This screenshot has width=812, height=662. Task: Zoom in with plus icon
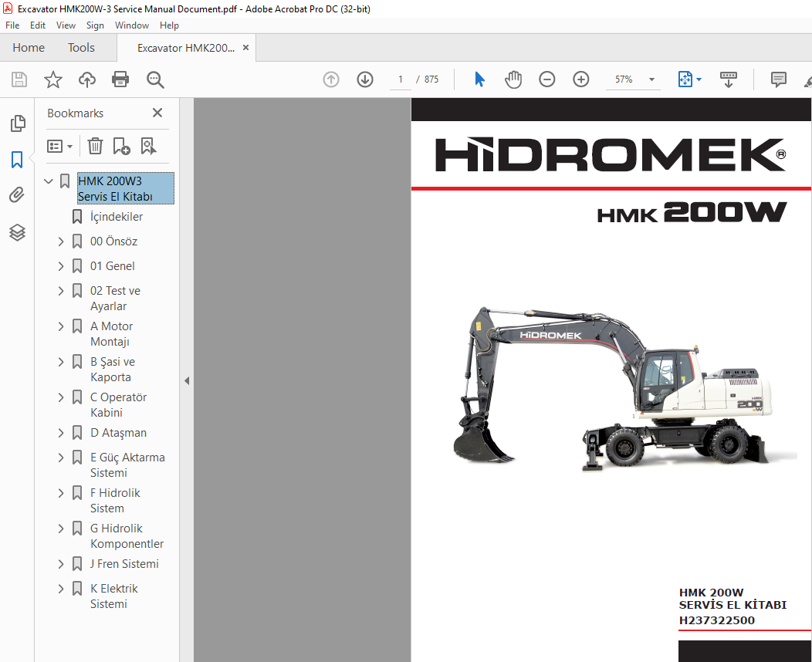[x=581, y=79]
